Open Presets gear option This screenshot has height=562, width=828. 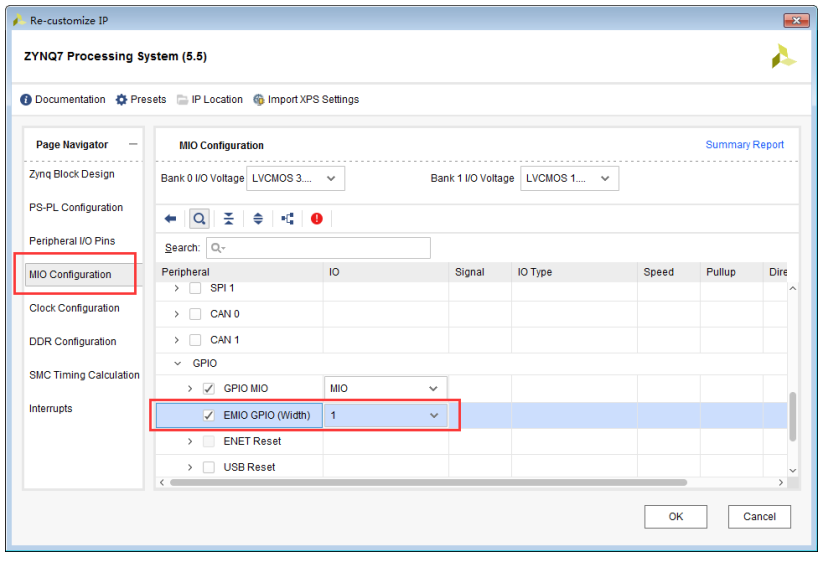[141, 99]
